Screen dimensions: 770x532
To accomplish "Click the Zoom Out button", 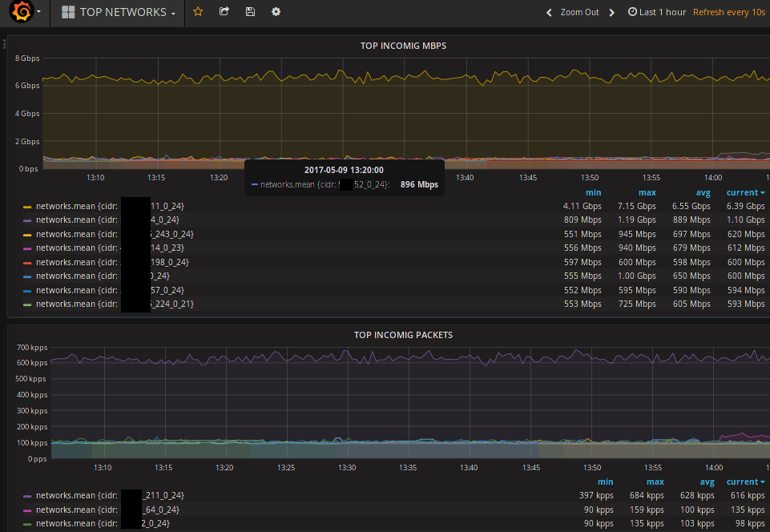I will pyautogui.click(x=579, y=13).
